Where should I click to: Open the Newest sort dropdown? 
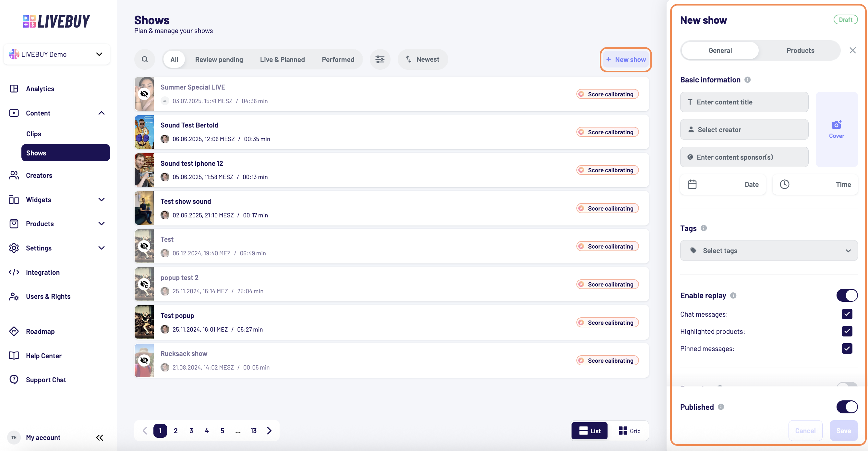pos(423,59)
